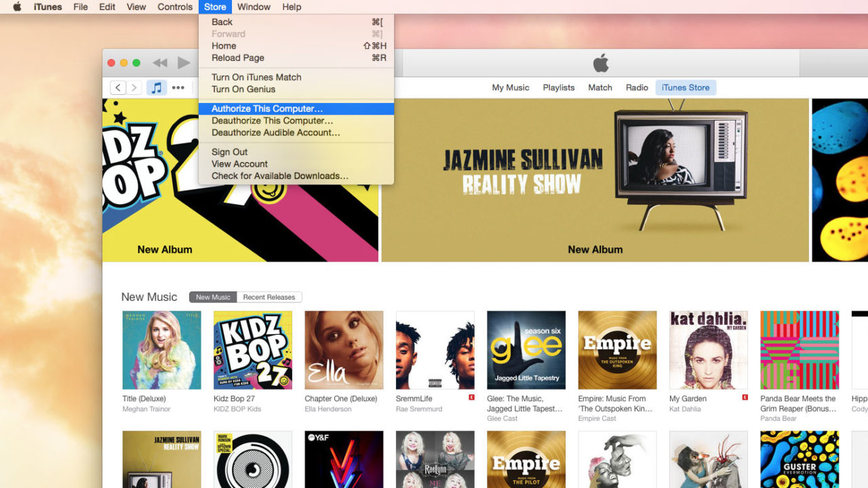Open Guster Evermotion album cover
The width and height of the screenshot is (868, 488).
click(x=800, y=460)
